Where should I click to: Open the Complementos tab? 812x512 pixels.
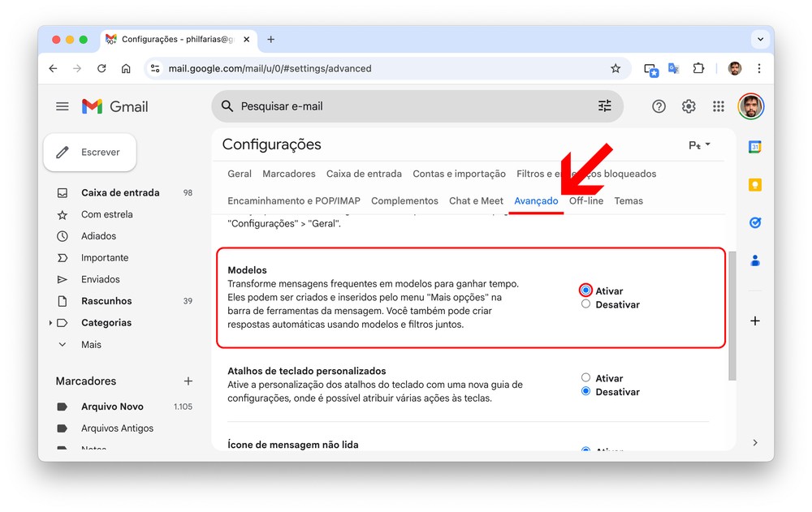click(x=404, y=201)
